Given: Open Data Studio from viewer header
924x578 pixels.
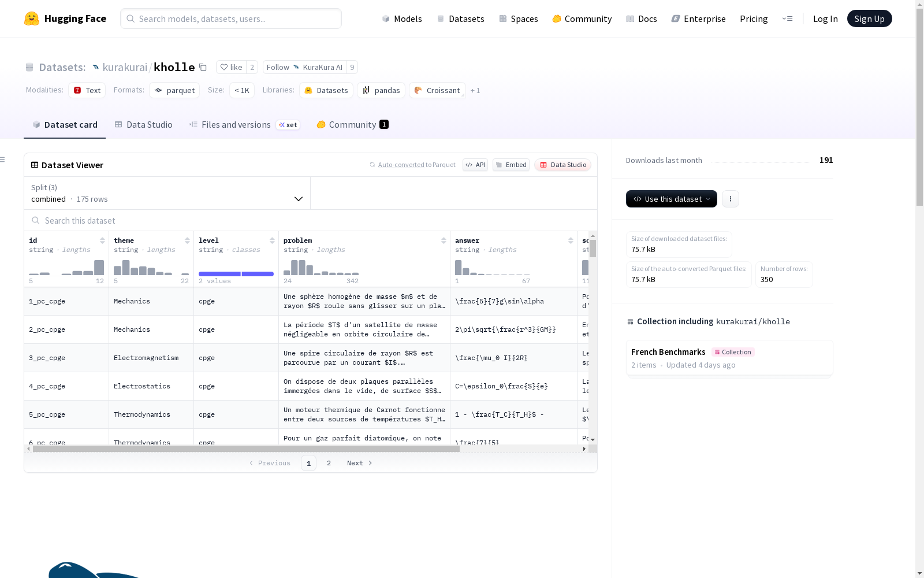Looking at the screenshot, I should [x=562, y=165].
